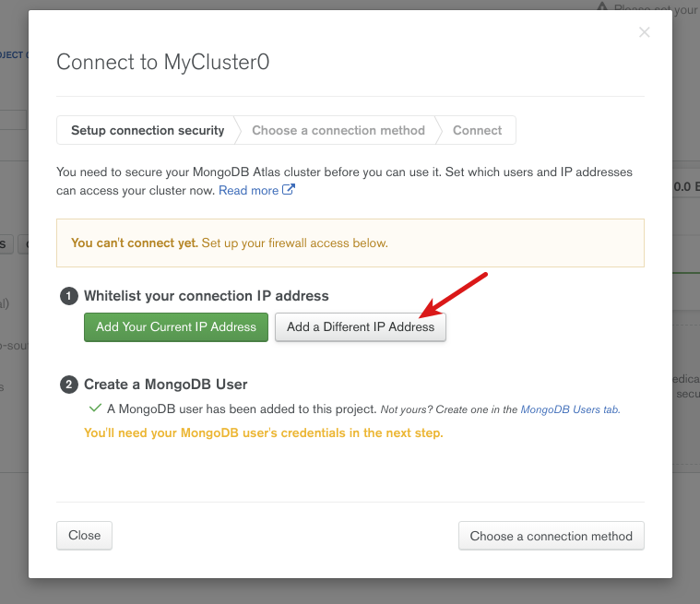Select the Setup connection security step

(148, 130)
